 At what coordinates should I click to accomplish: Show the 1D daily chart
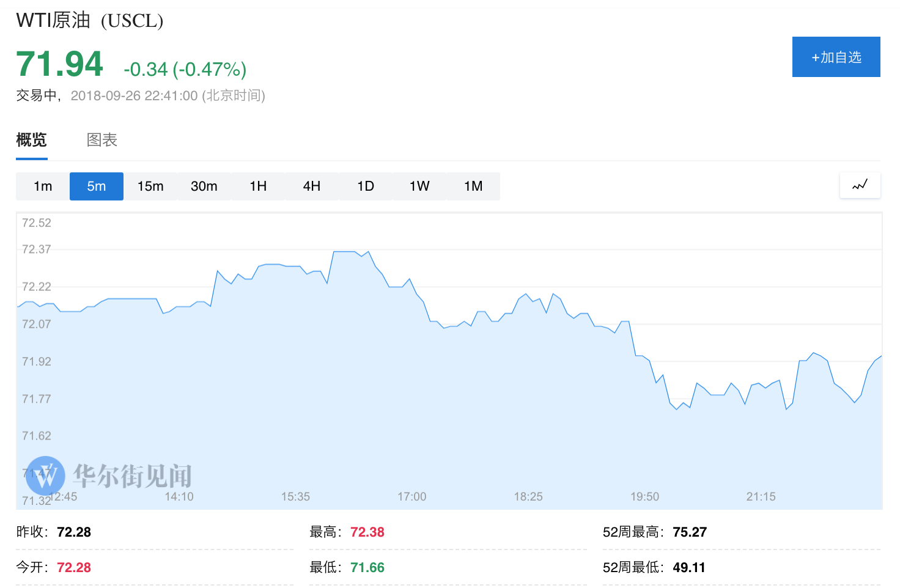click(366, 186)
